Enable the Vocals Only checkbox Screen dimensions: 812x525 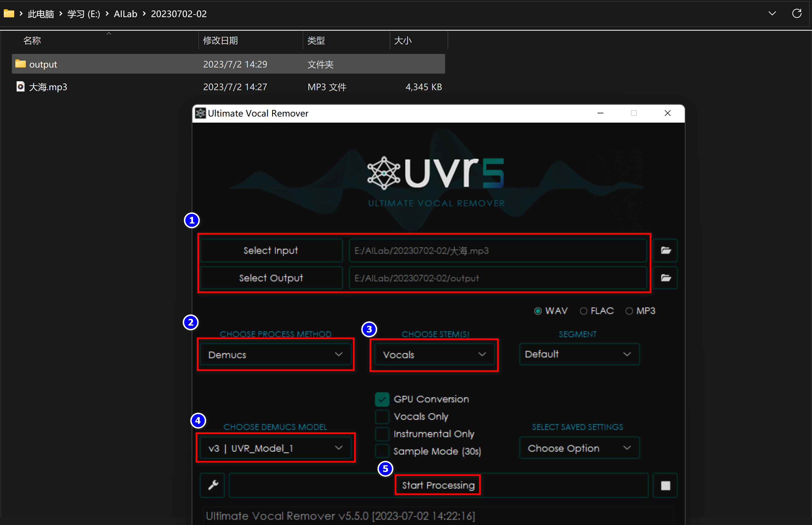coord(382,417)
